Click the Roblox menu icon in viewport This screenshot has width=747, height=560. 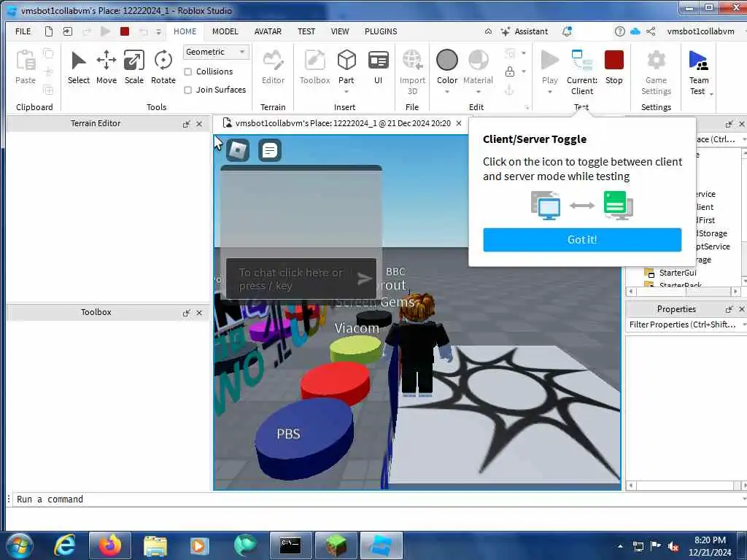tap(237, 150)
